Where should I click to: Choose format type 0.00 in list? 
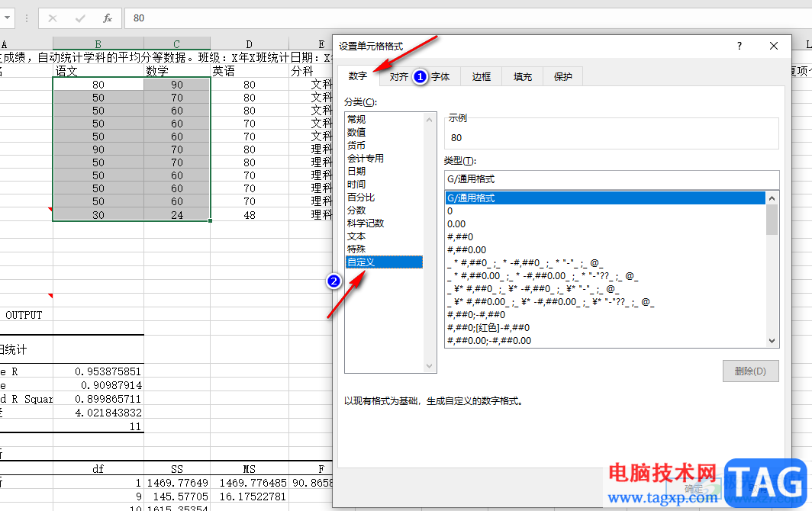coord(605,224)
